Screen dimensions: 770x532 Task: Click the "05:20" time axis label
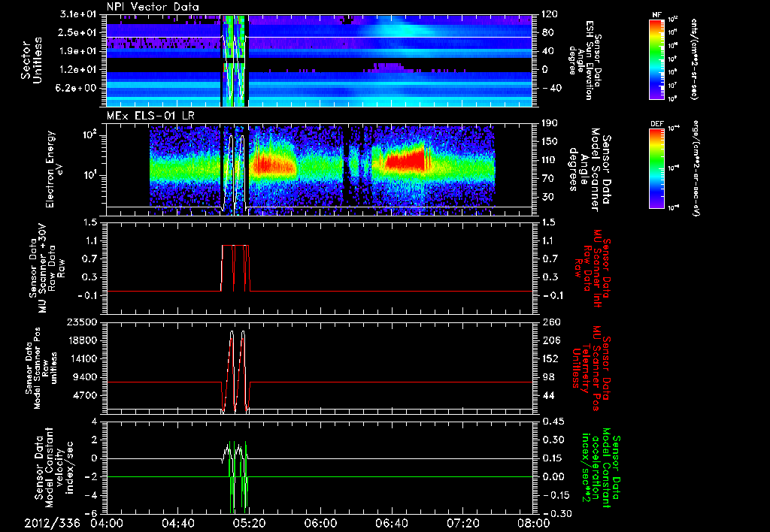[250, 523]
